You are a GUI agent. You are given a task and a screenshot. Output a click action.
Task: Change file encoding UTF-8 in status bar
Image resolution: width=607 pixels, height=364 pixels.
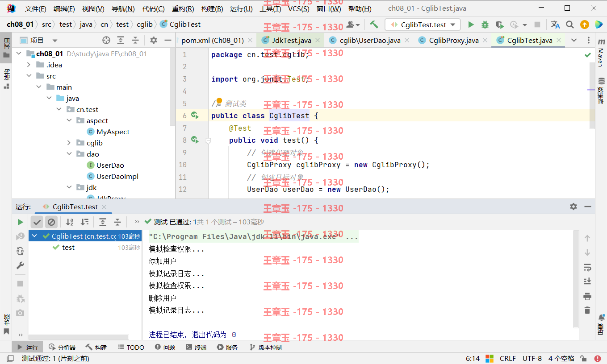532,359
